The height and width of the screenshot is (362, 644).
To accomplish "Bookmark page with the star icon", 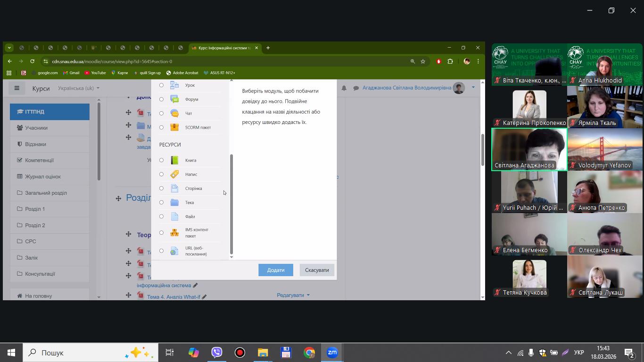I will pyautogui.click(x=423, y=61).
